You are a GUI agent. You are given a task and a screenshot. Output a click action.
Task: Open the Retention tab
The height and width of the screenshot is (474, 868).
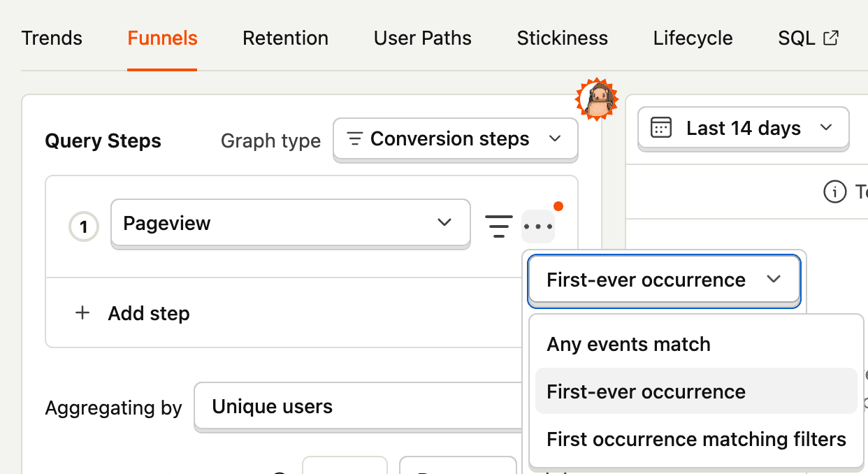pos(285,38)
